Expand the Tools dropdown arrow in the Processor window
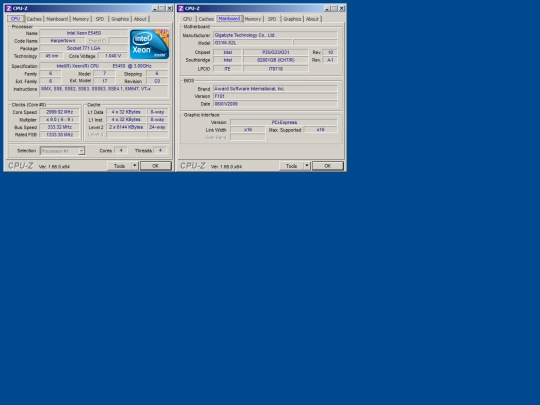540x405 pixels. 135,166
